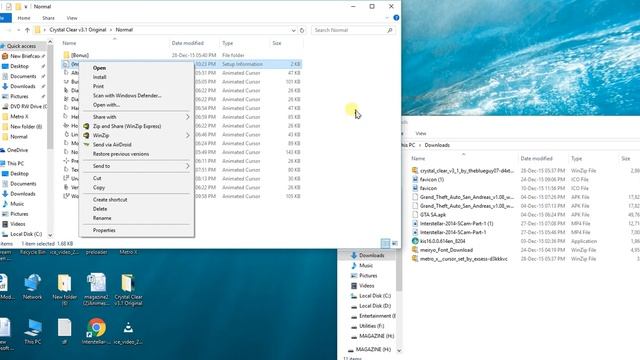Screen dimensions: 640x360
Task: Choose Rename in the context menu
Action: pos(102,218)
